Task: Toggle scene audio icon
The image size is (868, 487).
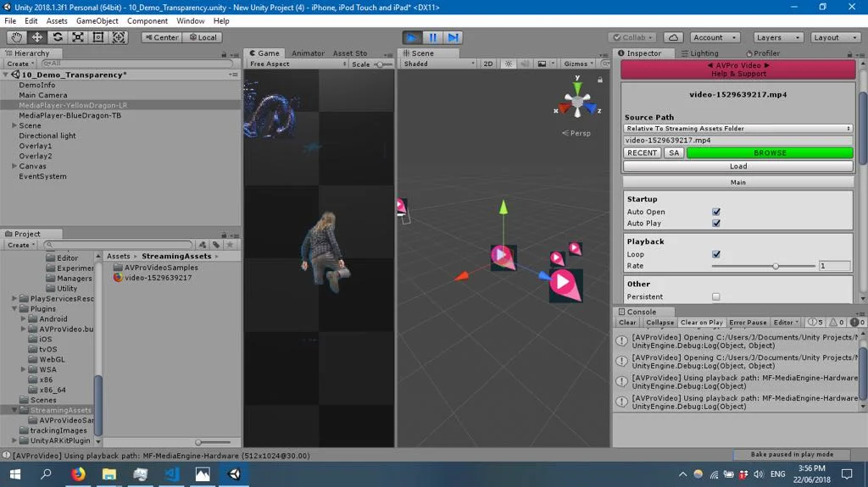Action: coord(524,64)
